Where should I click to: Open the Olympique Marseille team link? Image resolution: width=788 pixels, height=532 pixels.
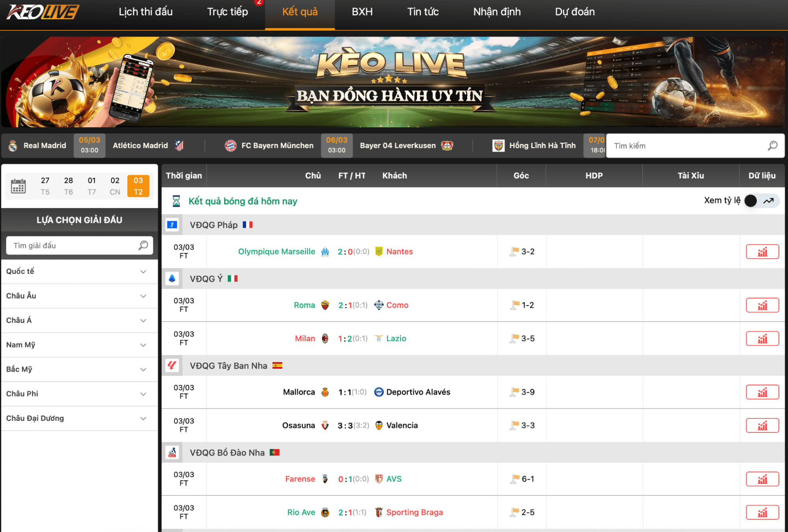pos(276,252)
